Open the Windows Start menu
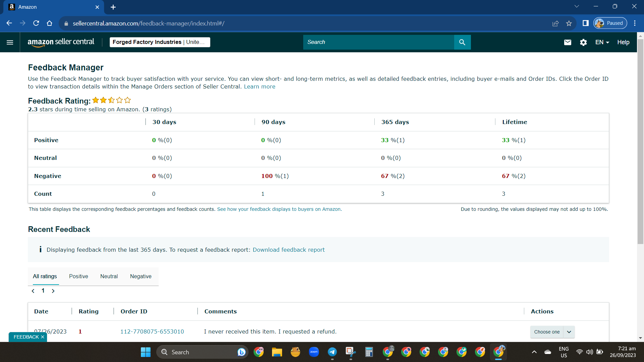The height and width of the screenshot is (362, 644). click(146, 352)
